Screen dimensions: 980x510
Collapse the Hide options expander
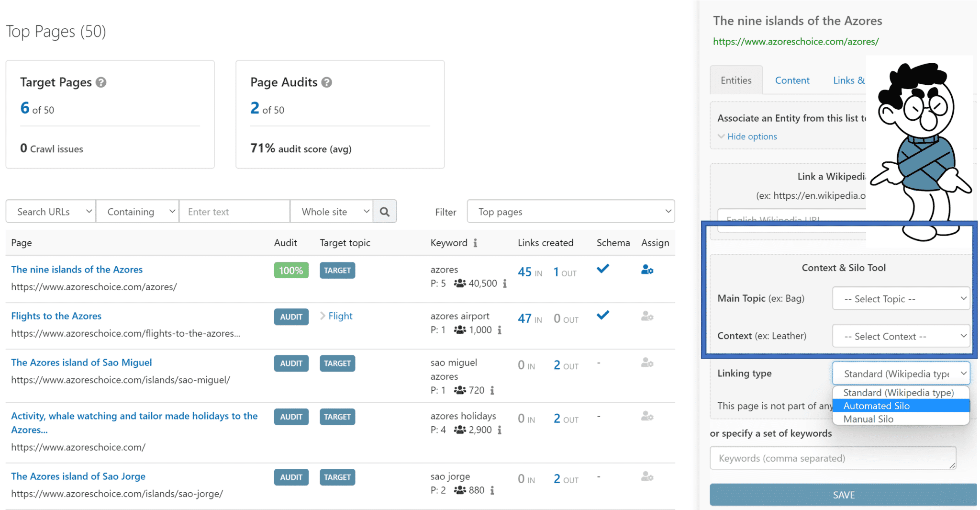[x=747, y=136]
